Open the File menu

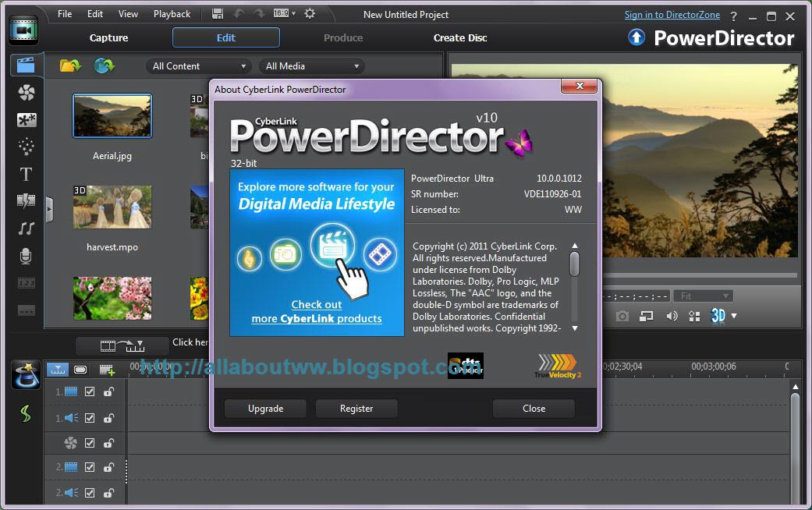[65, 14]
